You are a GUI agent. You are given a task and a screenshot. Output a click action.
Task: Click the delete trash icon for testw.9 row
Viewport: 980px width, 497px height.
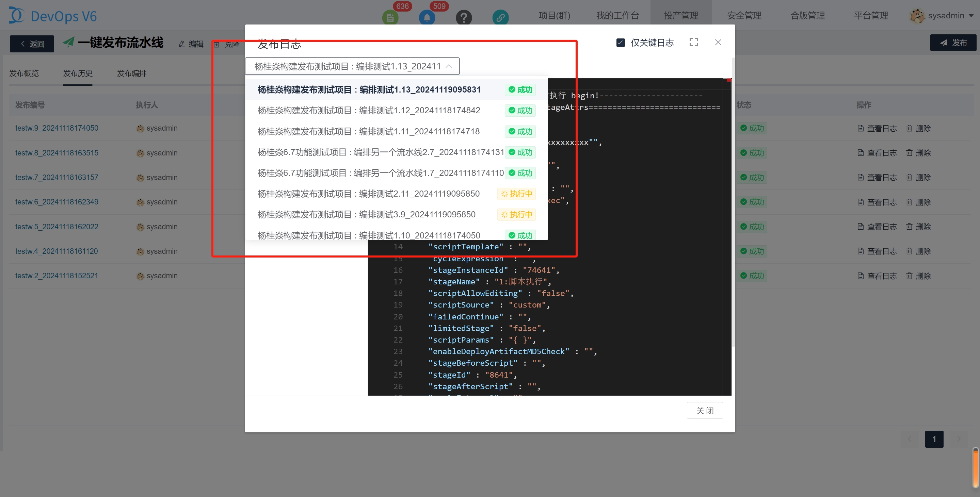909,128
